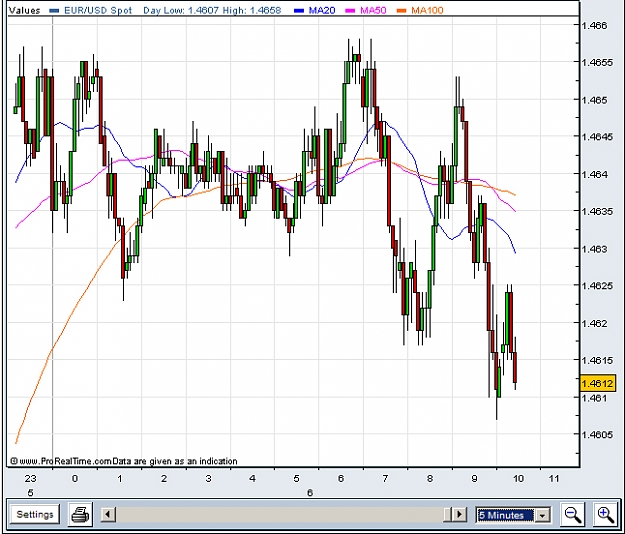Click the 1.462 price axis label
Image resolution: width=625 pixels, height=534 pixels.
tap(594, 323)
